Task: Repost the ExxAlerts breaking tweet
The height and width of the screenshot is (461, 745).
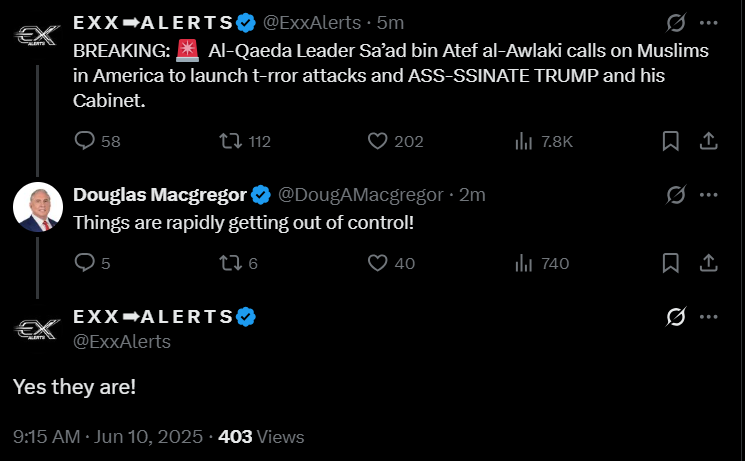Action: pyautogui.click(x=229, y=142)
